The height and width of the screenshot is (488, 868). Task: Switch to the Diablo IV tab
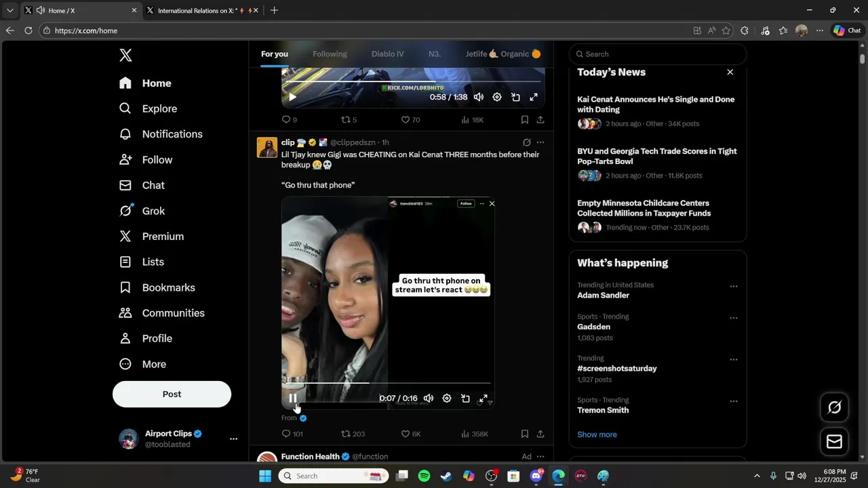click(x=387, y=54)
